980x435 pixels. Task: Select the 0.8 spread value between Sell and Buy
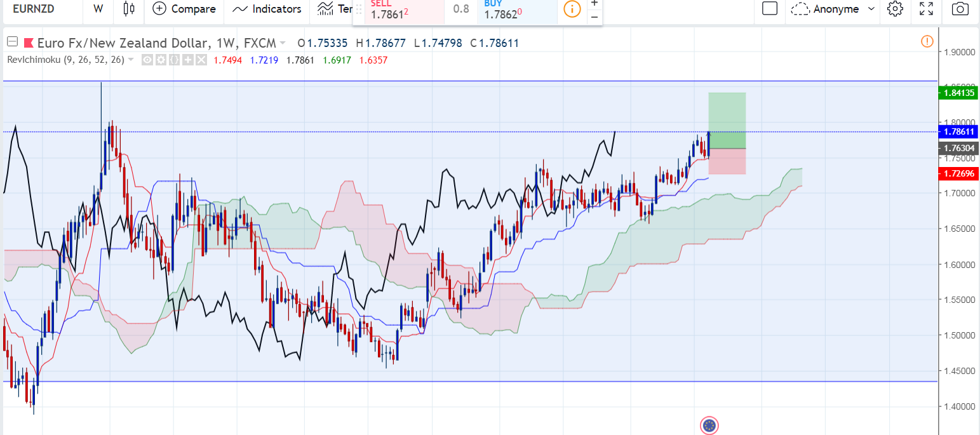coord(461,9)
